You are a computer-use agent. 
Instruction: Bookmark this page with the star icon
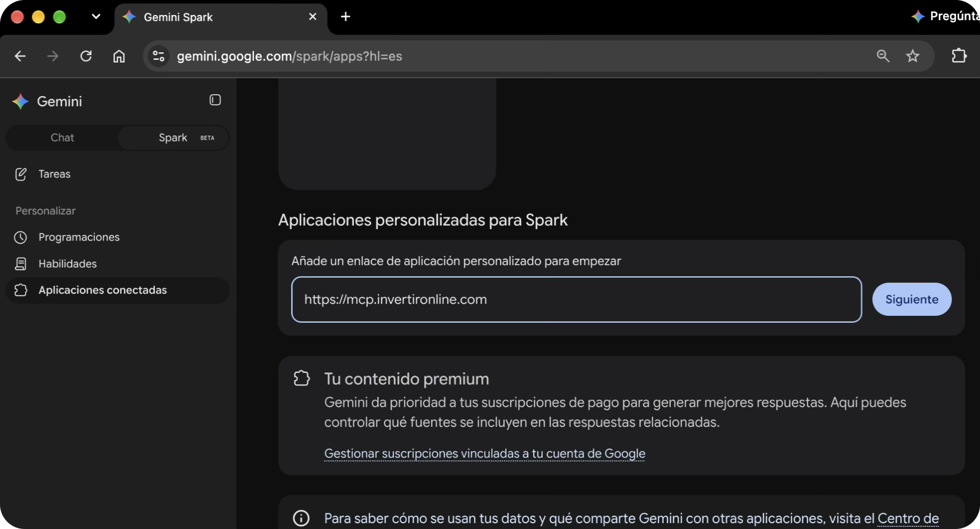(x=913, y=56)
